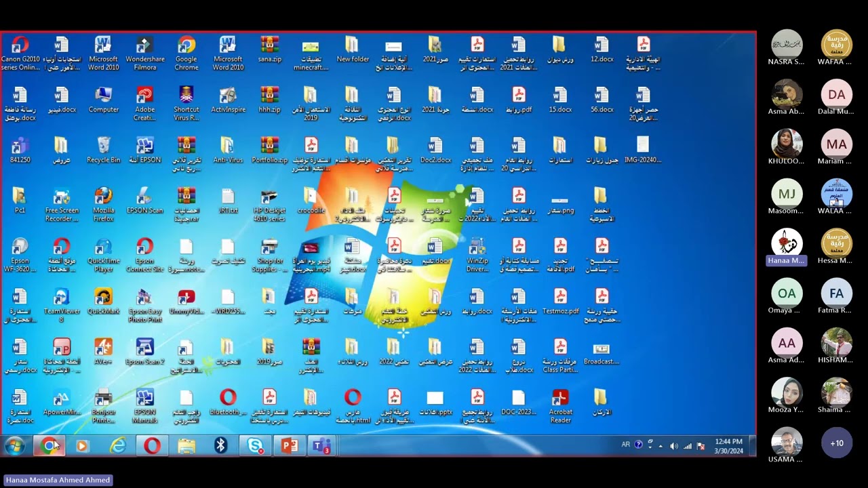Open Shortcut Virus Remover desktop icon
Screen dimensions: 868x488
(186, 103)
